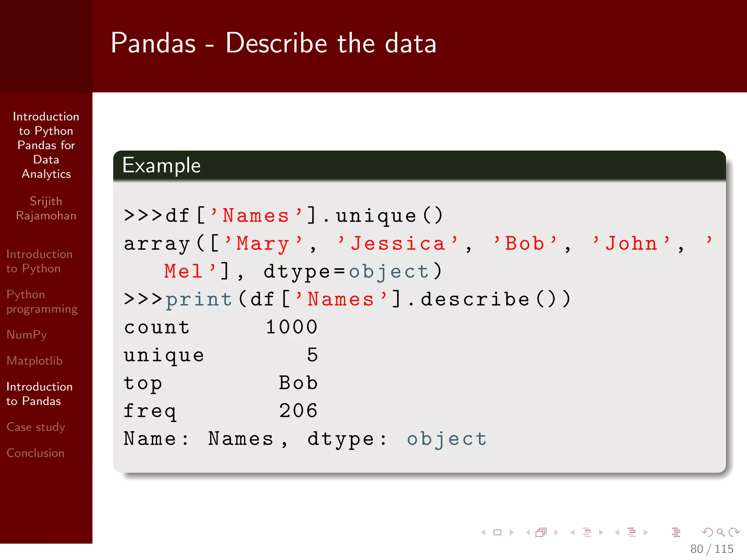Click the df['Names'].unique() code line
This screenshot has height=560, width=747.
pos(283,215)
